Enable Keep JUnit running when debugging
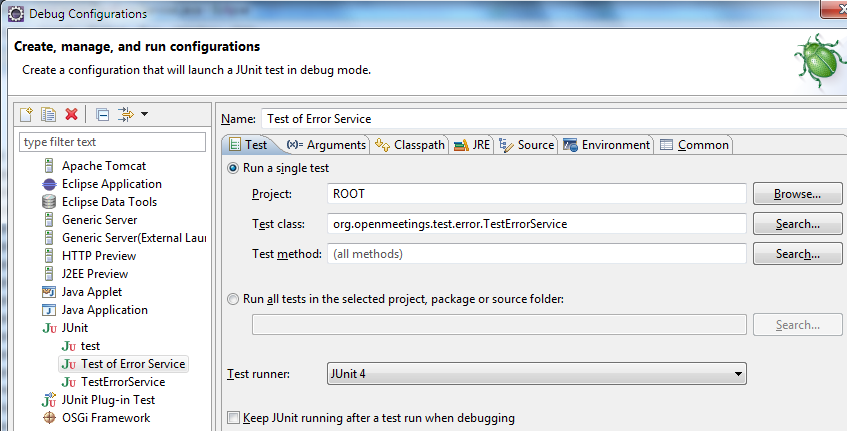Viewport: 847px width, 431px height. coord(234,418)
